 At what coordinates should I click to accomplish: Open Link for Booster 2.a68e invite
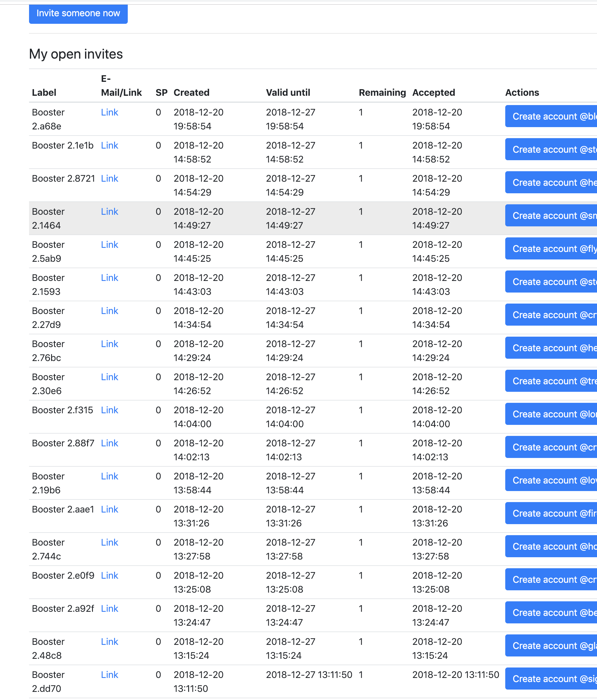[109, 113]
